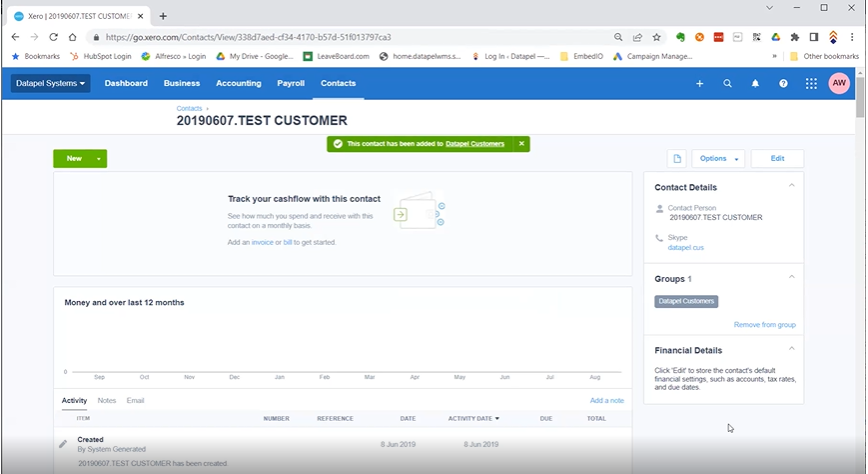
Task: Click the QR code extension icon
Action: click(x=757, y=37)
